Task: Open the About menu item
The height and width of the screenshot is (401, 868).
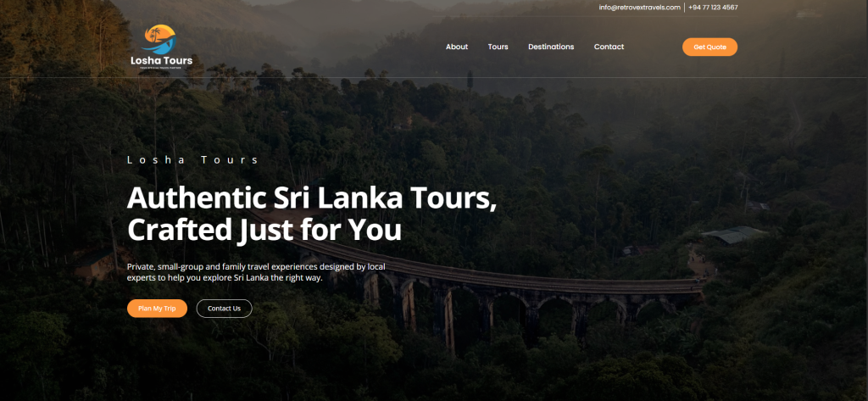Action: coord(457,47)
